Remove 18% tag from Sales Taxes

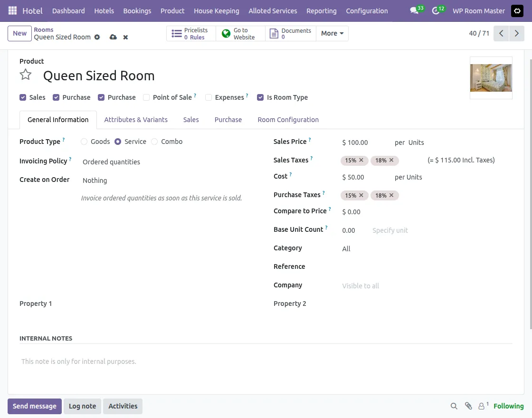pyautogui.click(x=391, y=160)
